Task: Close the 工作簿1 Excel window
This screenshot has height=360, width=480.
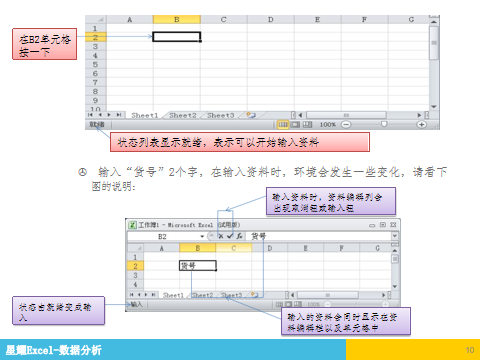Action: [x=393, y=225]
